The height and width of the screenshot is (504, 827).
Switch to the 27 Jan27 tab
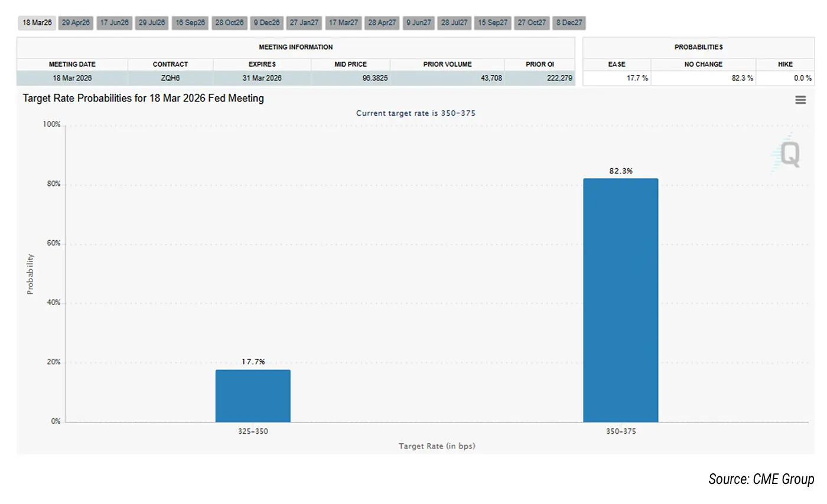(304, 23)
